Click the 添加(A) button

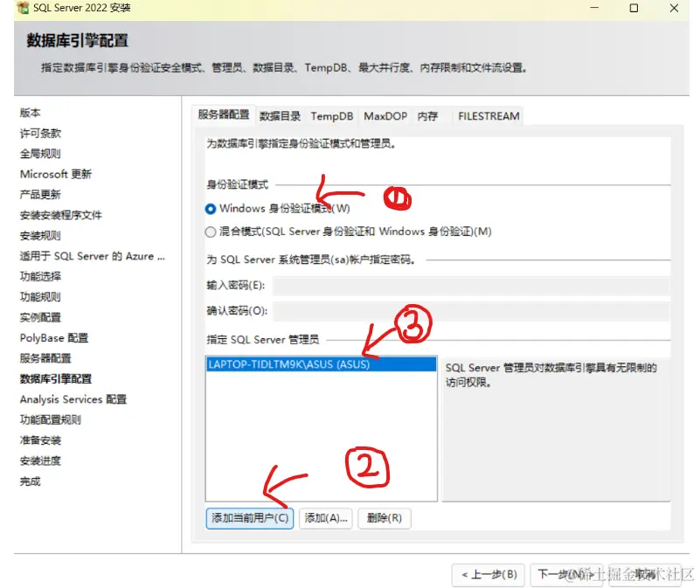tap(325, 518)
